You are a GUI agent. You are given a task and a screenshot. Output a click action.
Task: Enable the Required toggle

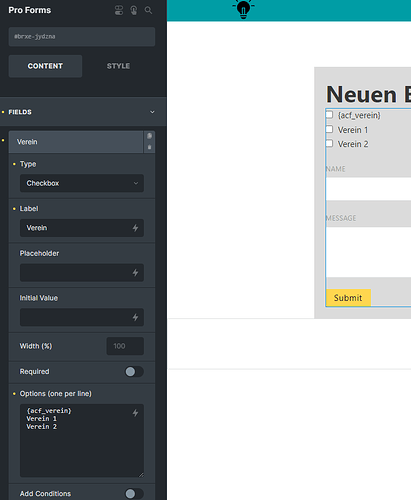point(134,372)
